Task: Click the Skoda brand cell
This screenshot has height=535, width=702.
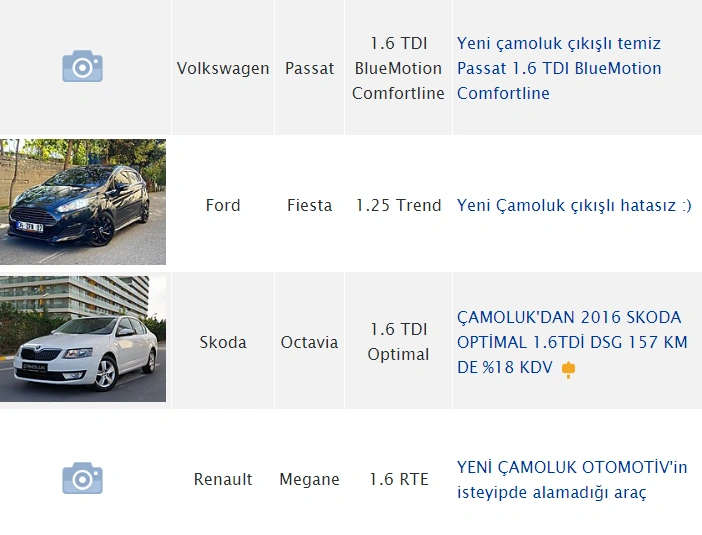Action: 223,342
